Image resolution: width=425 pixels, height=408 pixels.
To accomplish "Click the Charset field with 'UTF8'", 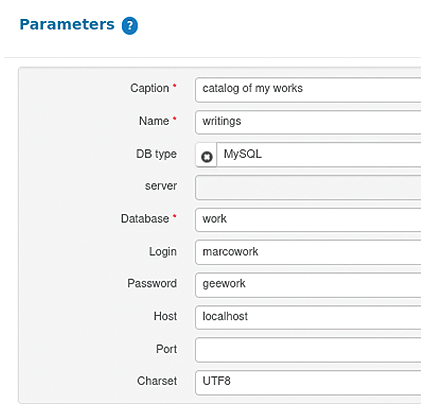I will (x=308, y=383).
